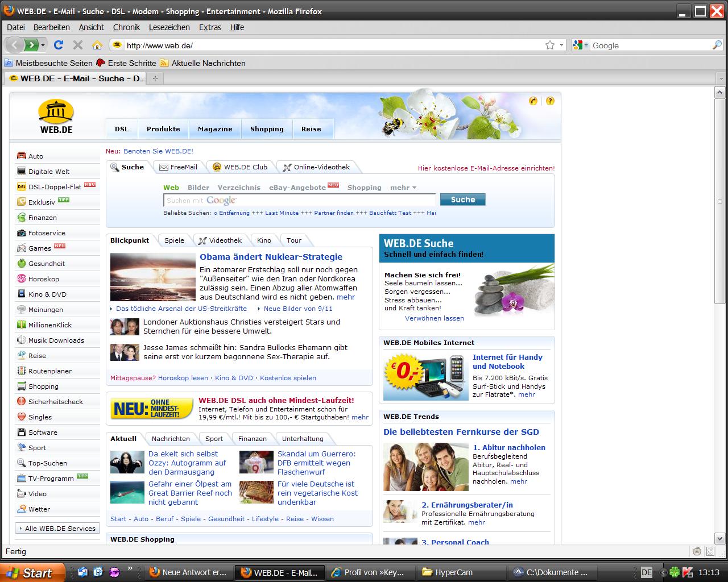The image size is (728, 582).
Task: Expand Alle WEB.DE Services list
Action: click(x=57, y=528)
